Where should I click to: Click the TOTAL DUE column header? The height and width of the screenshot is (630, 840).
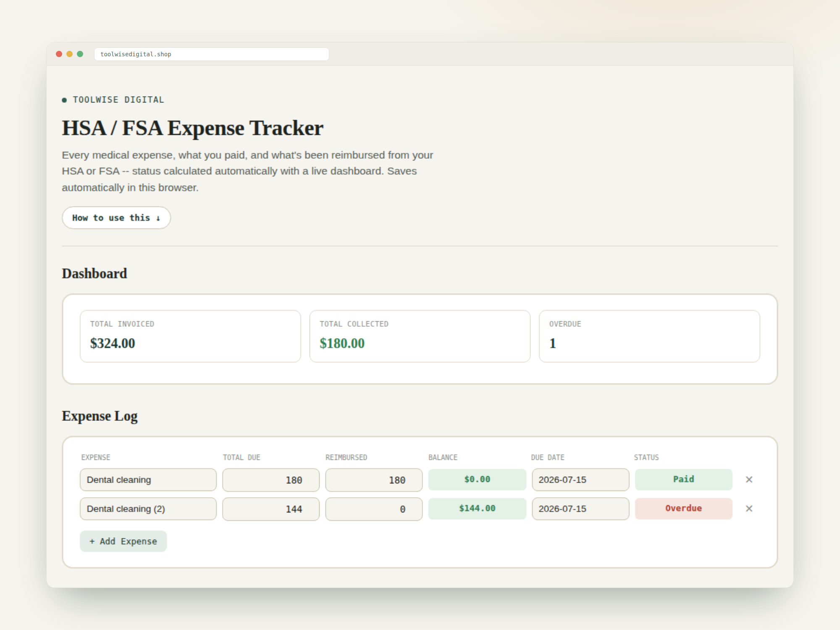pos(241,457)
